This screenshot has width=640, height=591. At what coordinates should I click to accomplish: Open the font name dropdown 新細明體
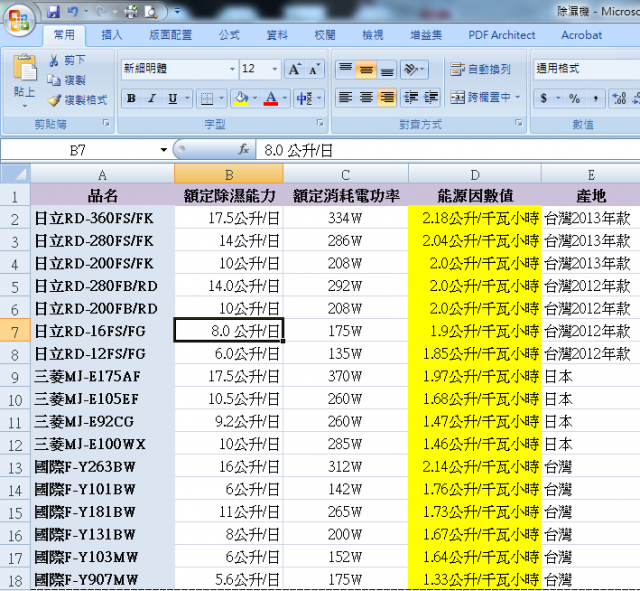click(x=232, y=69)
